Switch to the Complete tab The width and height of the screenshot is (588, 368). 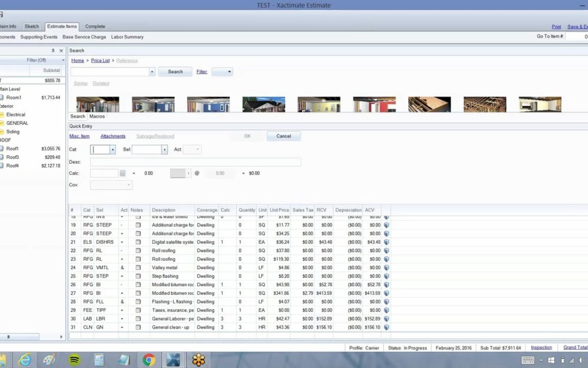tap(95, 26)
